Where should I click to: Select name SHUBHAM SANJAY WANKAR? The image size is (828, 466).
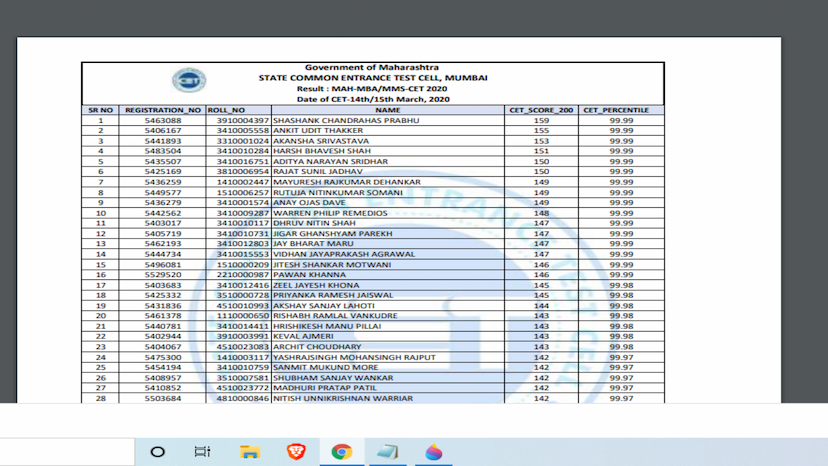pos(333,378)
